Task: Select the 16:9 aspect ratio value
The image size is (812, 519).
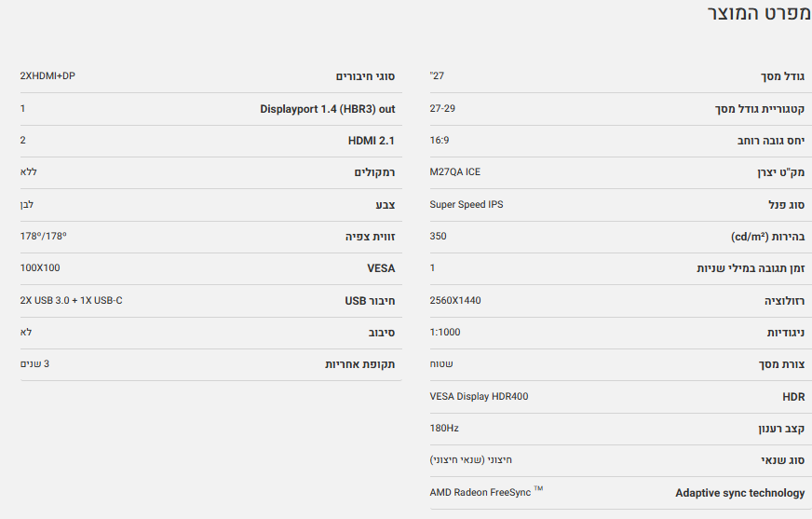Action: click(440, 140)
